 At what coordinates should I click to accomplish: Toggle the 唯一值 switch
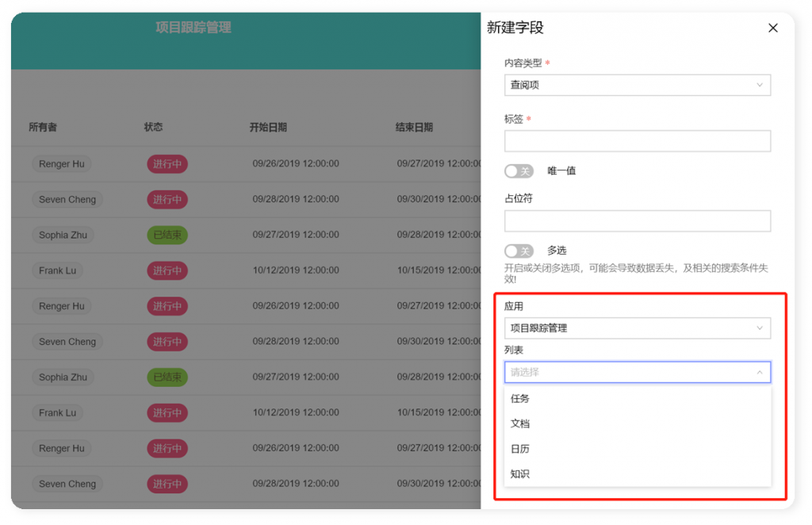[x=519, y=171]
